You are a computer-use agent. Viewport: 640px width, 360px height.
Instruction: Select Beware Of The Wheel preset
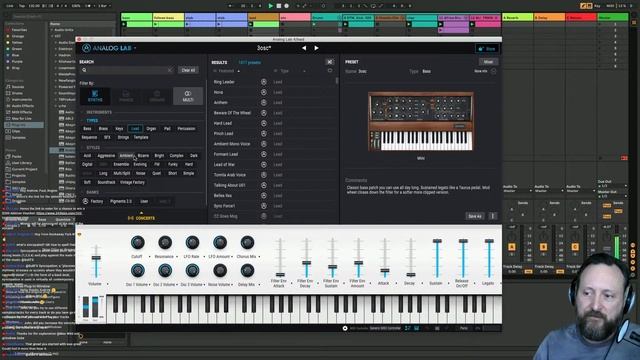[232, 113]
